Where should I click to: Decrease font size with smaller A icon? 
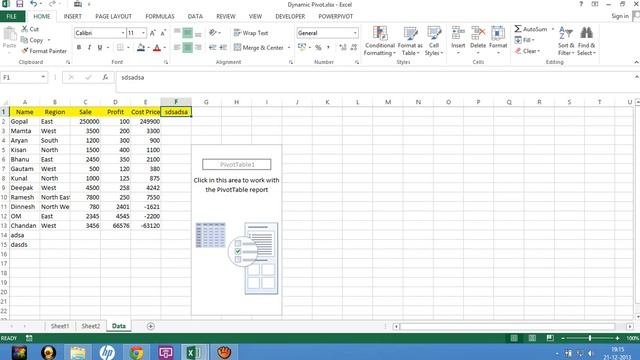point(163,33)
